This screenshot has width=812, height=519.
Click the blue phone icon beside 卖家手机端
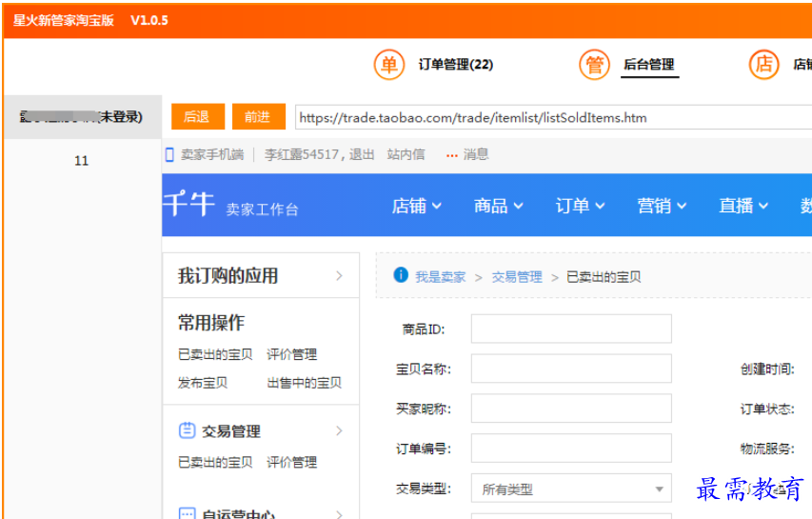click(x=169, y=154)
